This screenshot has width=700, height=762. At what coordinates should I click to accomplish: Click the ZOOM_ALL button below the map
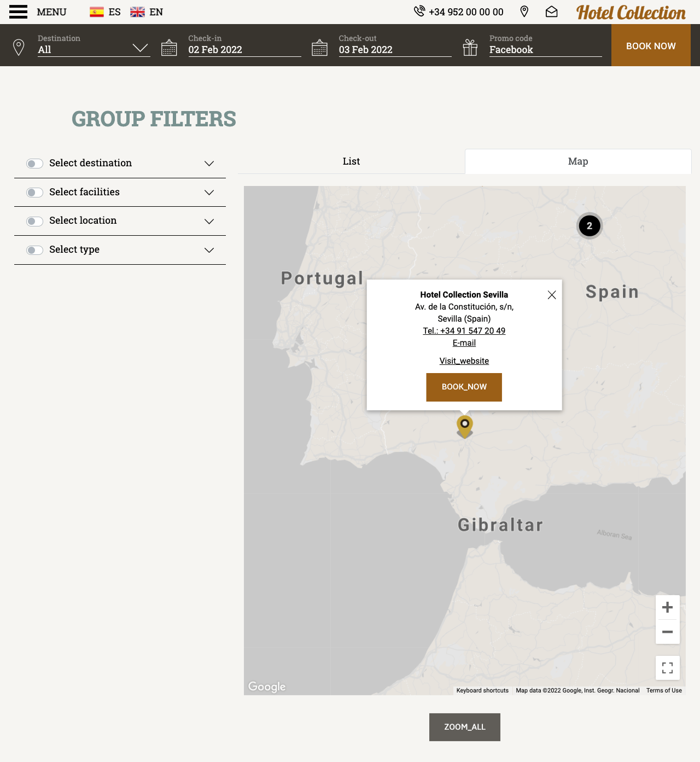[x=465, y=727]
